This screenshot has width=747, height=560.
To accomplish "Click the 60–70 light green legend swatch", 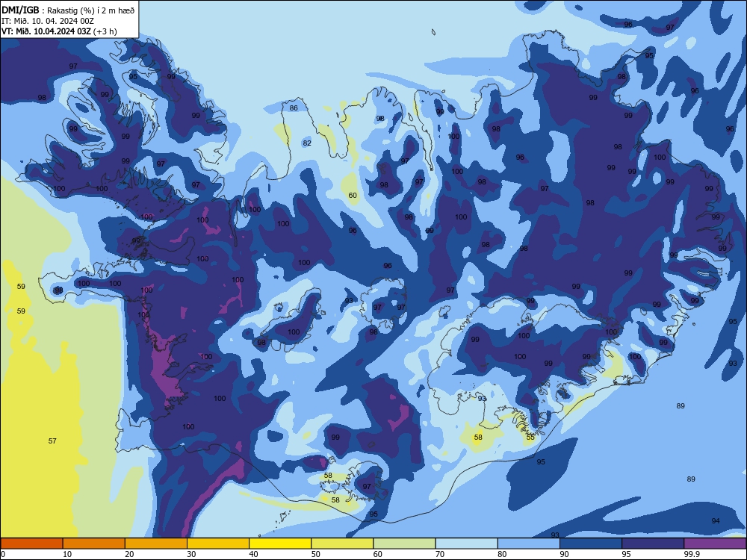I will click(404, 544).
